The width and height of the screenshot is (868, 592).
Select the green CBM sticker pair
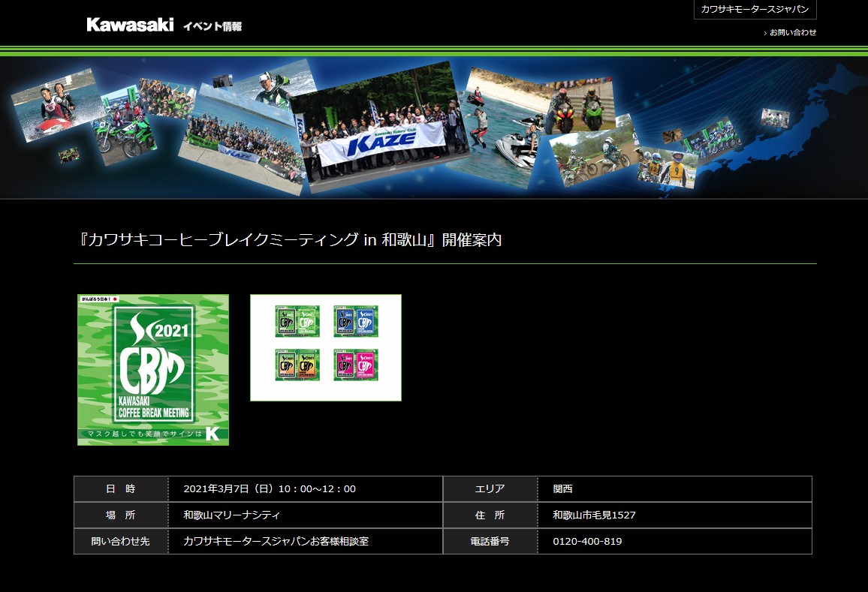click(x=297, y=321)
